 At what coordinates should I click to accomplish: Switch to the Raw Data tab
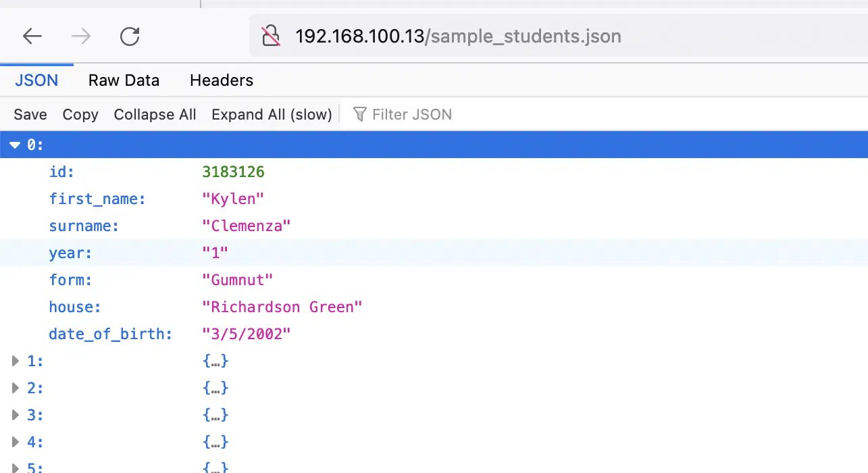pyautogui.click(x=124, y=80)
